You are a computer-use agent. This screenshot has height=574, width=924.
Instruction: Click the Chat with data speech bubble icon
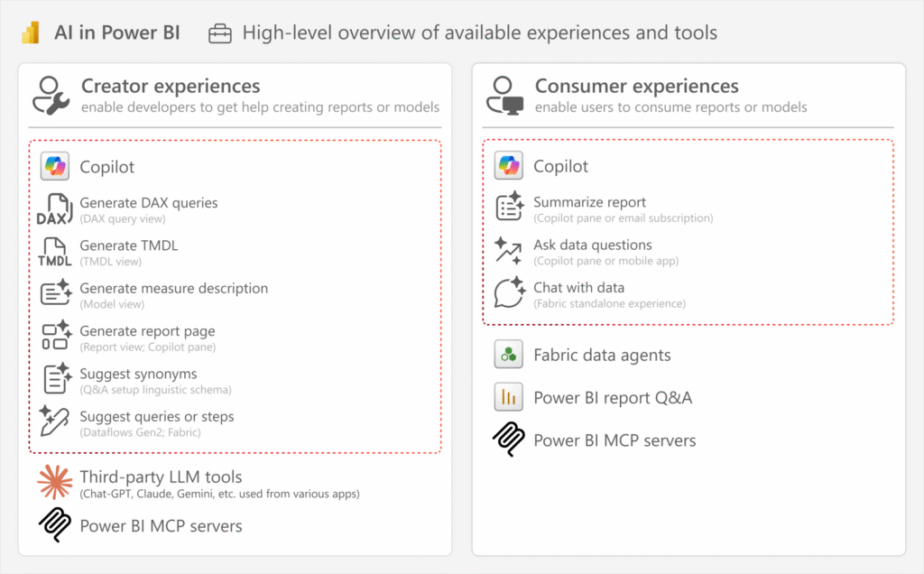pos(508,293)
